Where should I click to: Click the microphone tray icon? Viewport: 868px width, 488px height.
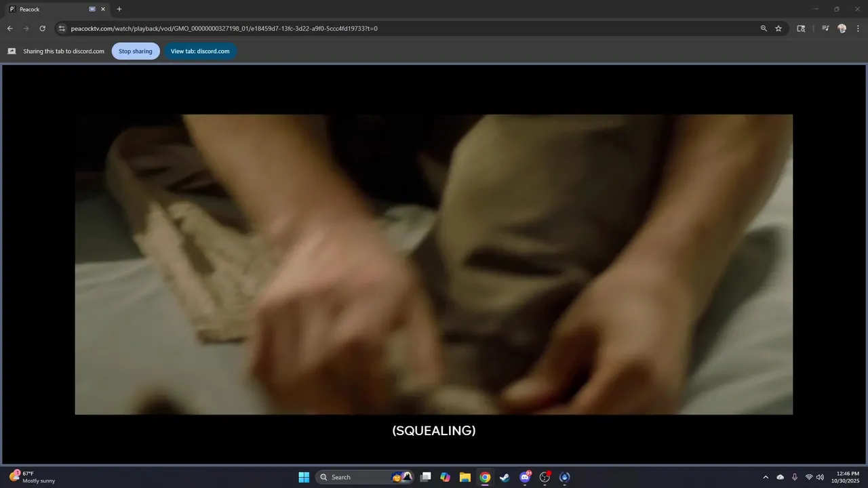795,477
